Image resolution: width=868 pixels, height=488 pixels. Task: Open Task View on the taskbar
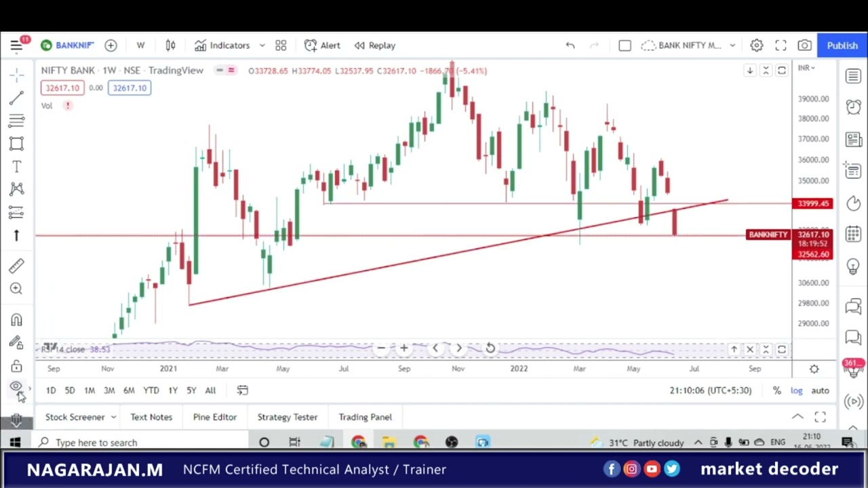(294, 443)
